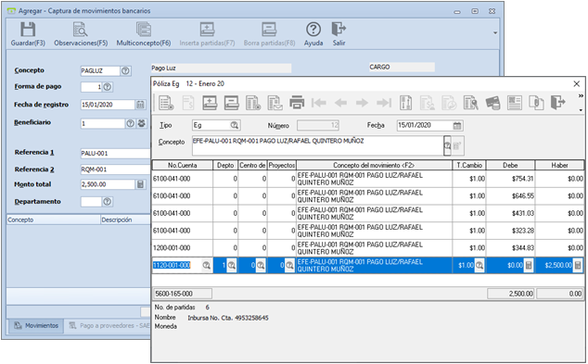Click the Guardar(F3) save icon
The height and width of the screenshot is (364, 588).
pos(28,30)
